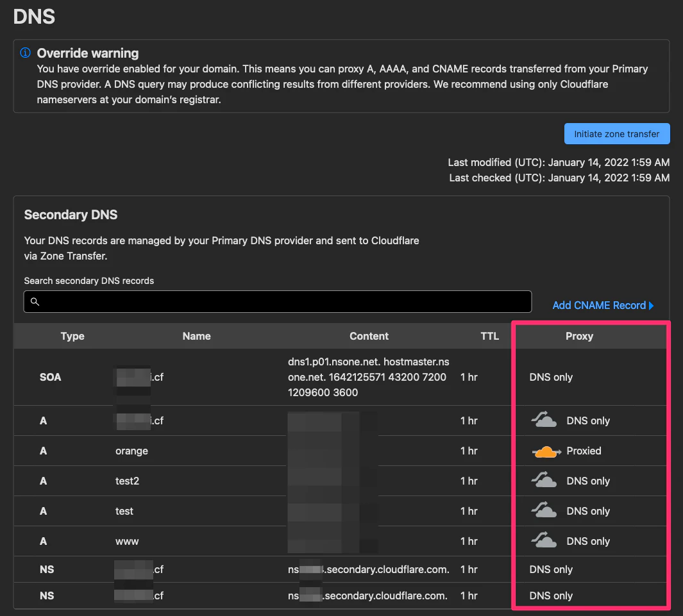683x616 pixels.
Task: Click the Name column header
Action: (196, 336)
